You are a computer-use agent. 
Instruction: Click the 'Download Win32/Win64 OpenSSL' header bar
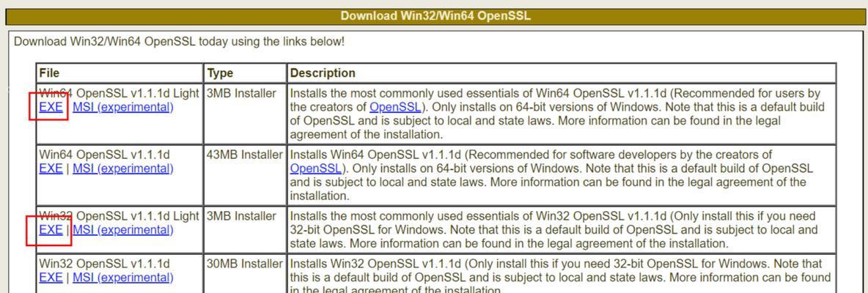pos(435,16)
